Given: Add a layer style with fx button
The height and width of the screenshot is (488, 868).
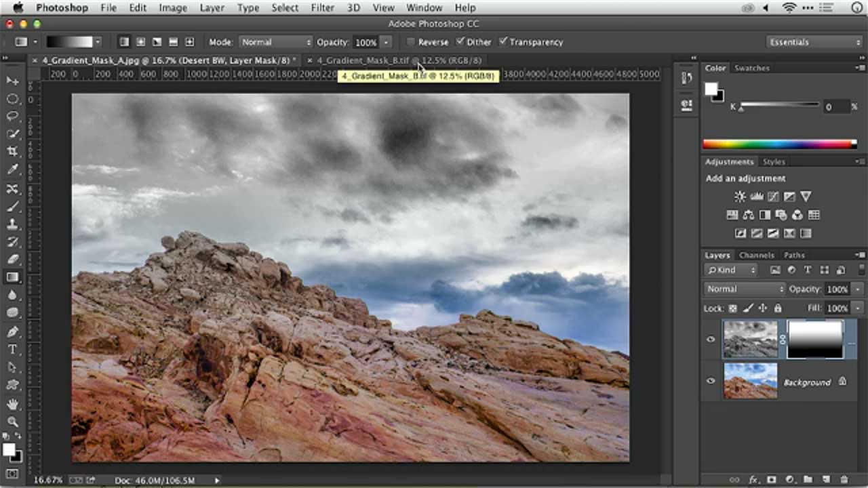Looking at the screenshot, I should (753, 480).
